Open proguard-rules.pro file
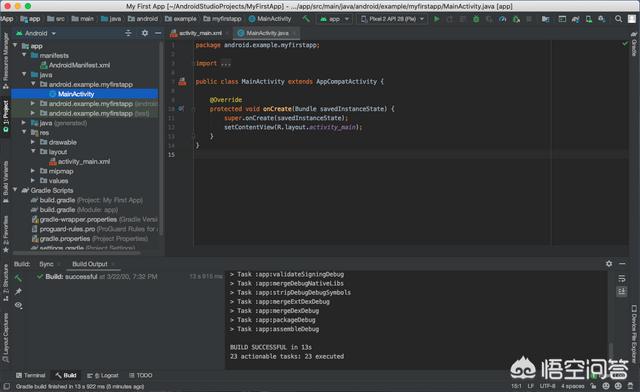The width and height of the screenshot is (640, 392). coord(94,229)
